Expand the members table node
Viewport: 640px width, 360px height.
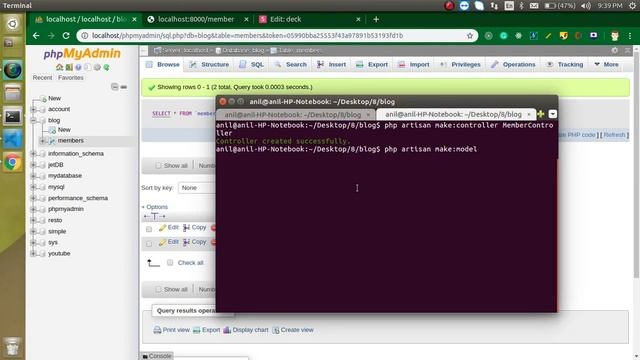click(42, 141)
